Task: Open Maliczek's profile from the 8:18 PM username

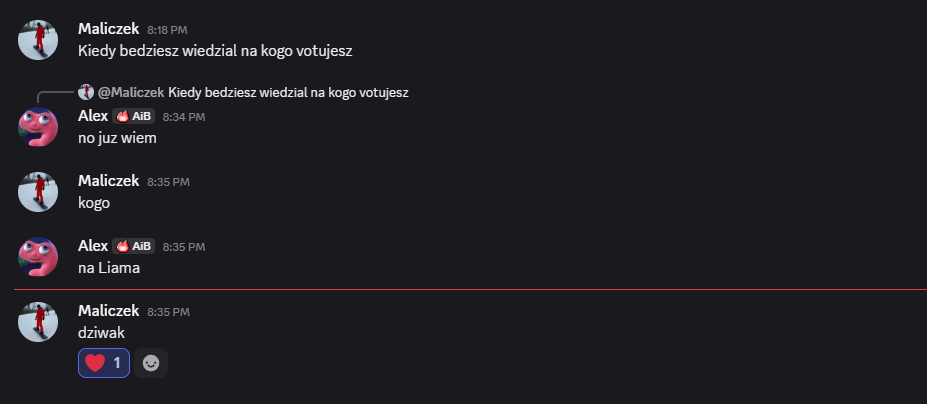Action: [108, 29]
